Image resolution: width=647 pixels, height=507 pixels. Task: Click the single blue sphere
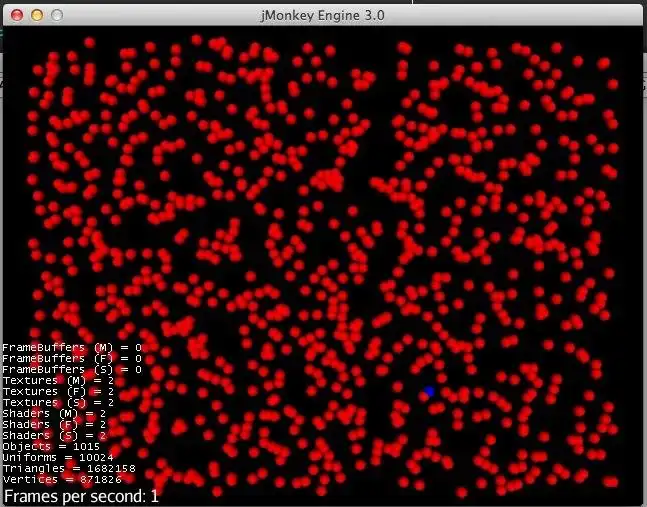pos(430,391)
